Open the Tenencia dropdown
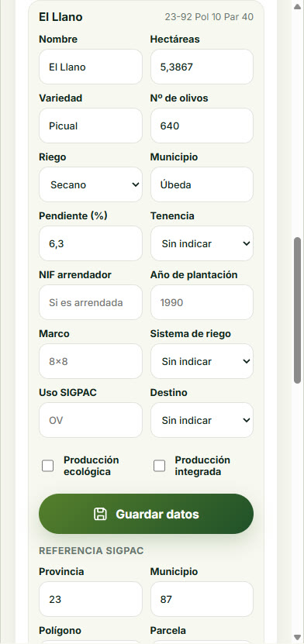 tap(202, 243)
